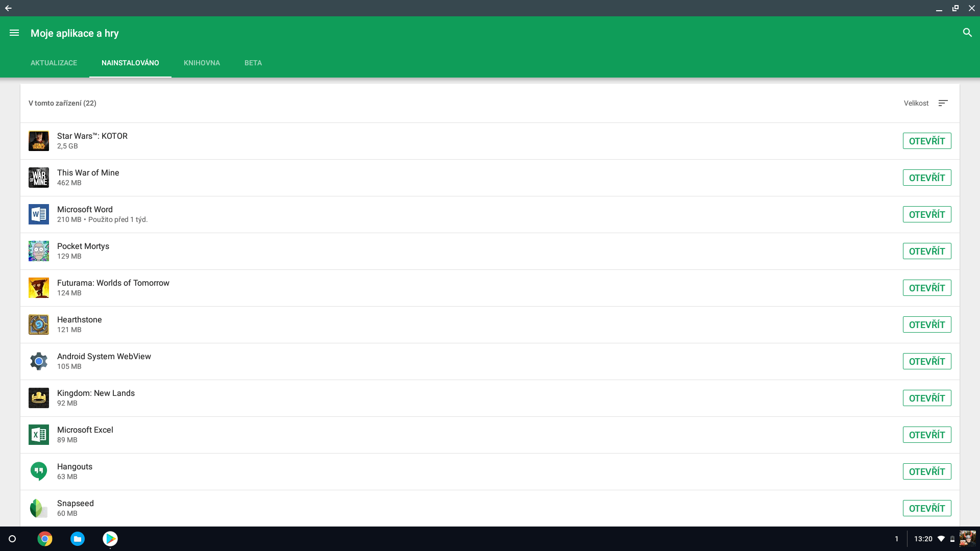Click OTEVŘÍT for Microsoft Excel
Screen dimensions: 980x551
click(x=927, y=435)
